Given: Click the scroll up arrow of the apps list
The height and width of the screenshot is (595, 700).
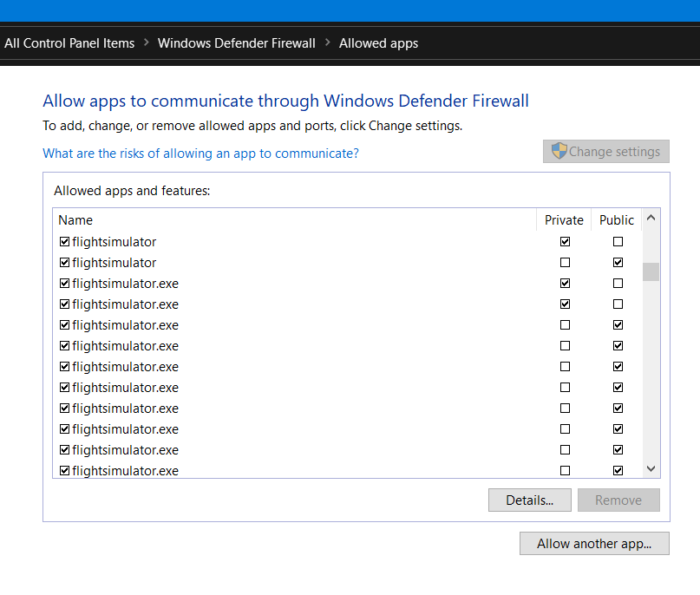Looking at the screenshot, I should coord(651,218).
